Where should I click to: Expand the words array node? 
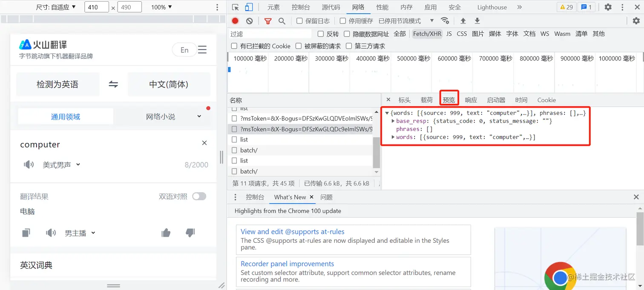(x=393, y=137)
